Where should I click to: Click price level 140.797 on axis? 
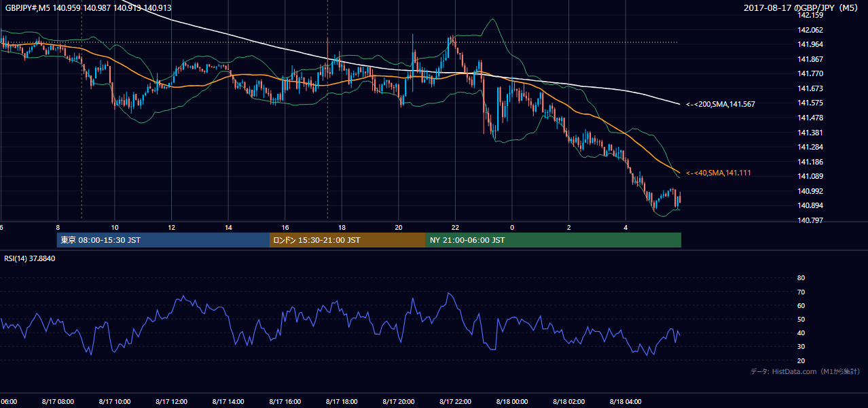(x=809, y=221)
